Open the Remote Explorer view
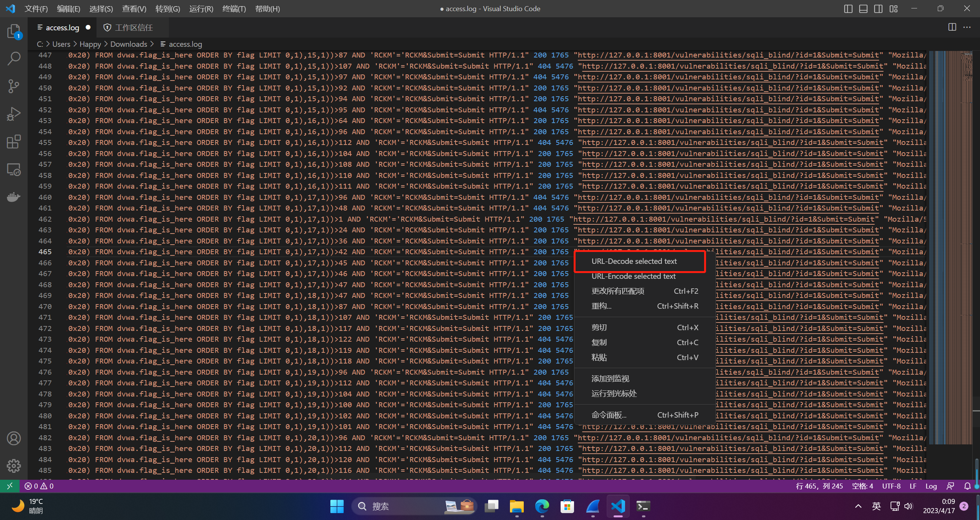Viewport: 980px width, 520px height. point(14,169)
